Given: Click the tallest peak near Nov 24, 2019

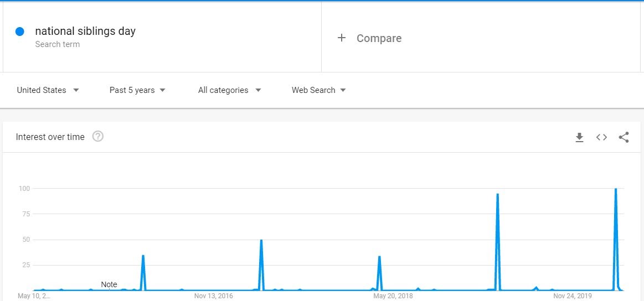Looking at the screenshot, I should pos(616,190).
